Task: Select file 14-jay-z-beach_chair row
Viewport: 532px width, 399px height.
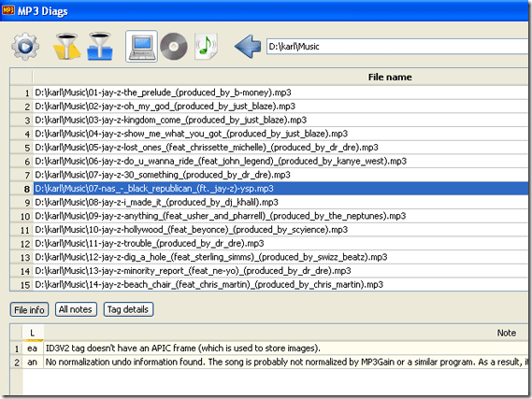Action: coord(280,284)
